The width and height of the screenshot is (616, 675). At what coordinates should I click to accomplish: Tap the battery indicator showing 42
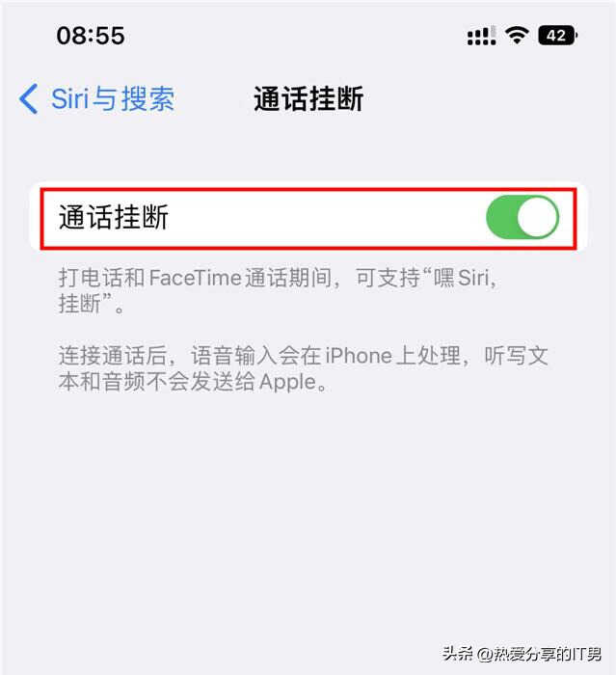558,36
